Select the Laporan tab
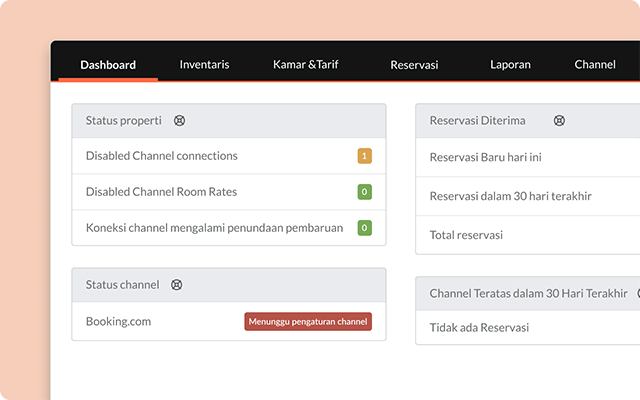Image resolution: width=640 pixels, height=400 pixels. (x=510, y=65)
